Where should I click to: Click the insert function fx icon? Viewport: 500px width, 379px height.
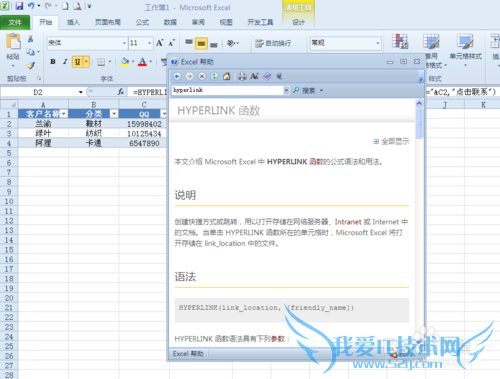pyautogui.click(x=121, y=92)
